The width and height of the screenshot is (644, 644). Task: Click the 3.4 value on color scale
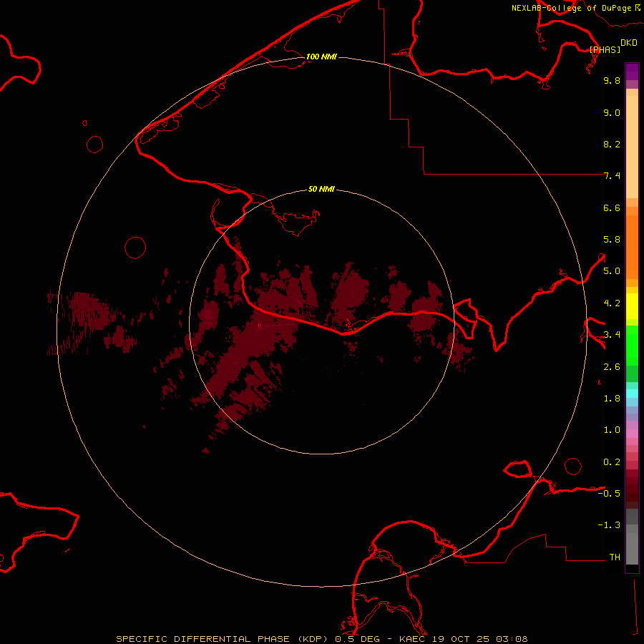tap(612, 335)
